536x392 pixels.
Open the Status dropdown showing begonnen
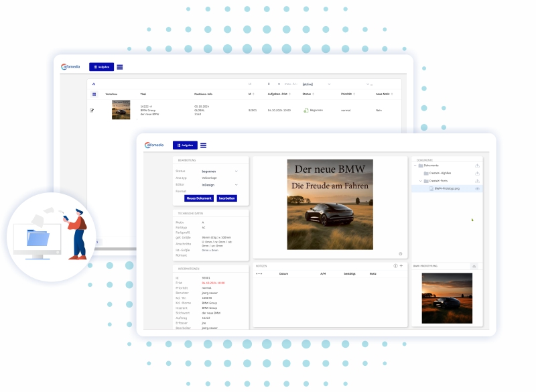(x=236, y=172)
